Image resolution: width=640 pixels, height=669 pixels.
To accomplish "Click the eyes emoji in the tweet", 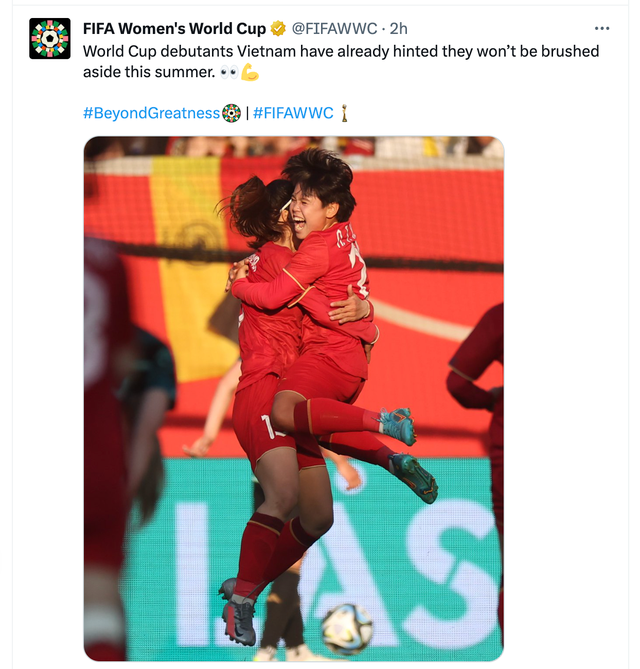I will coord(229,73).
